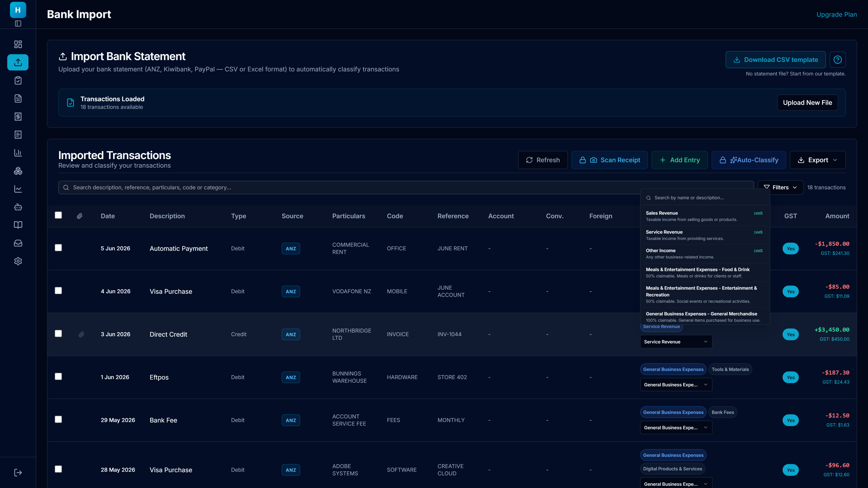Open the Filters dropdown

coord(780,187)
